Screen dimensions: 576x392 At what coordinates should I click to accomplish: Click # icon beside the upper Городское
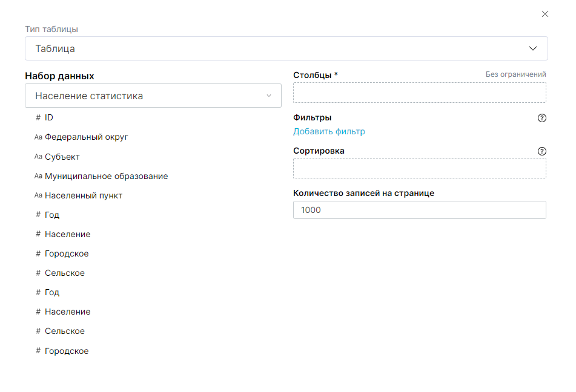pyautogui.click(x=38, y=253)
